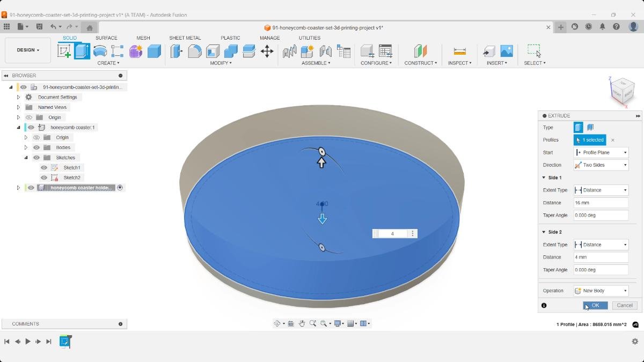Switch to the SURFACE tab
This screenshot has width=644, height=362.
coord(106,38)
